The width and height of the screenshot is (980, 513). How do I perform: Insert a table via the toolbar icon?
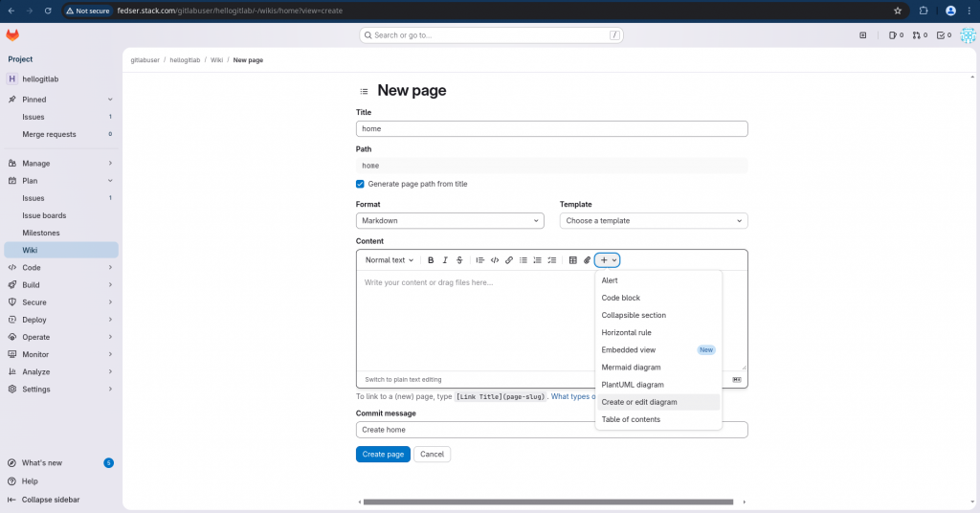coord(573,260)
